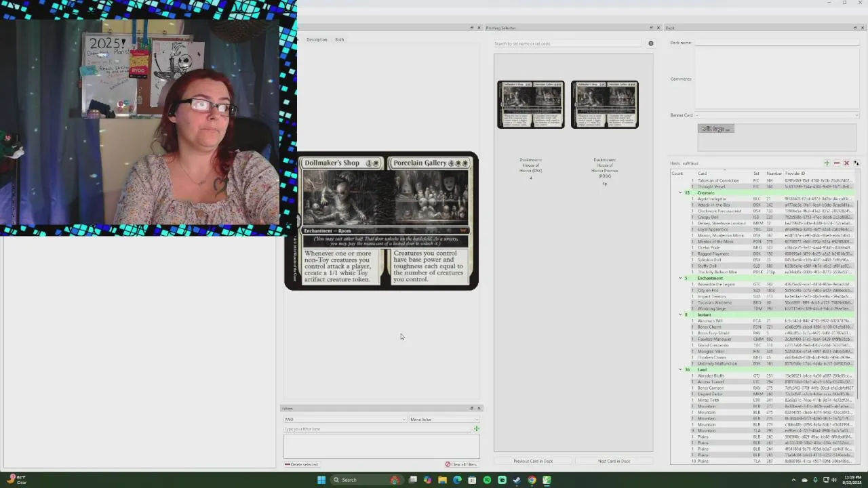The image size is (868, 488).
Task: Click Clear all filters button
Action: [x=461, y=464]
